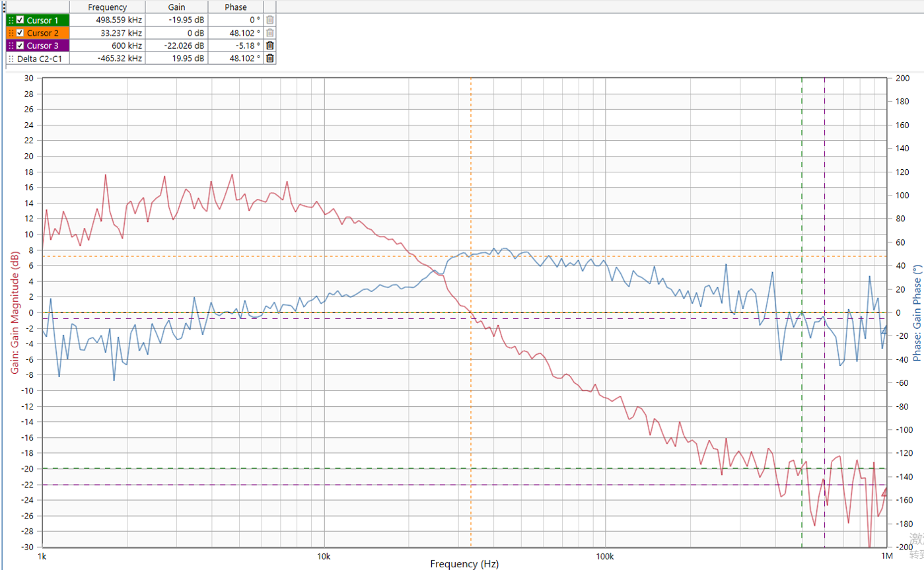Viewport: 924px width, 570px height.
Task: Select the 600 kHz cell for Cursor 3
Action: (x=128, y=46)
